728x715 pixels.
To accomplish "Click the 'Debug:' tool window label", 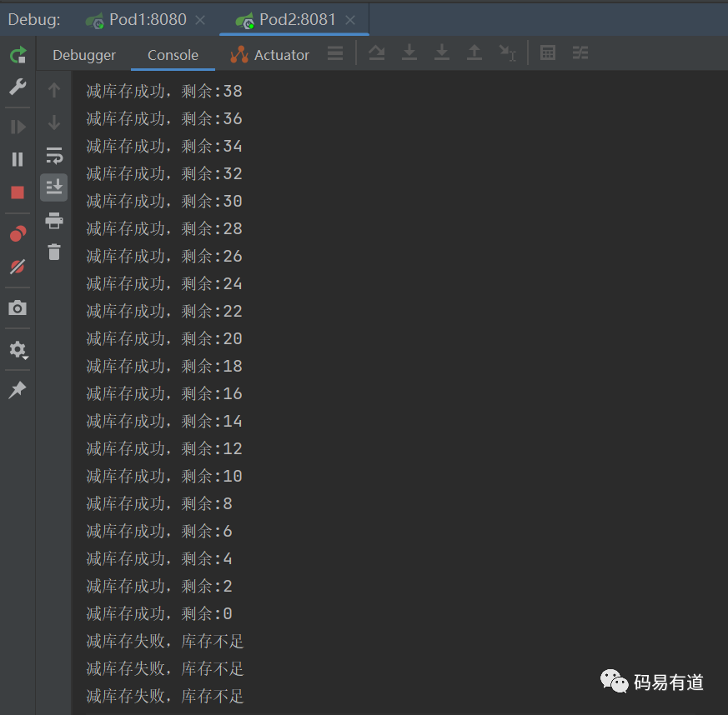I will [x=34, y=19].
